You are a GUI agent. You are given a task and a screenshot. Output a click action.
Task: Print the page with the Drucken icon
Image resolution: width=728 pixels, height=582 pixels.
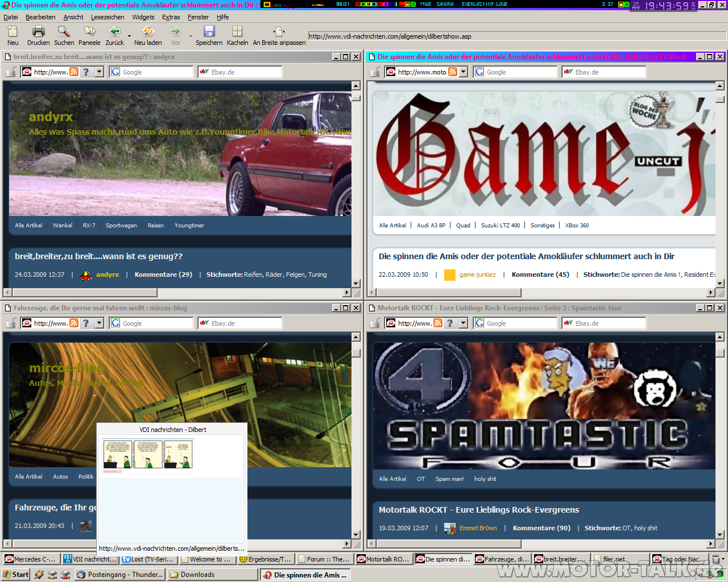point(38,32)
